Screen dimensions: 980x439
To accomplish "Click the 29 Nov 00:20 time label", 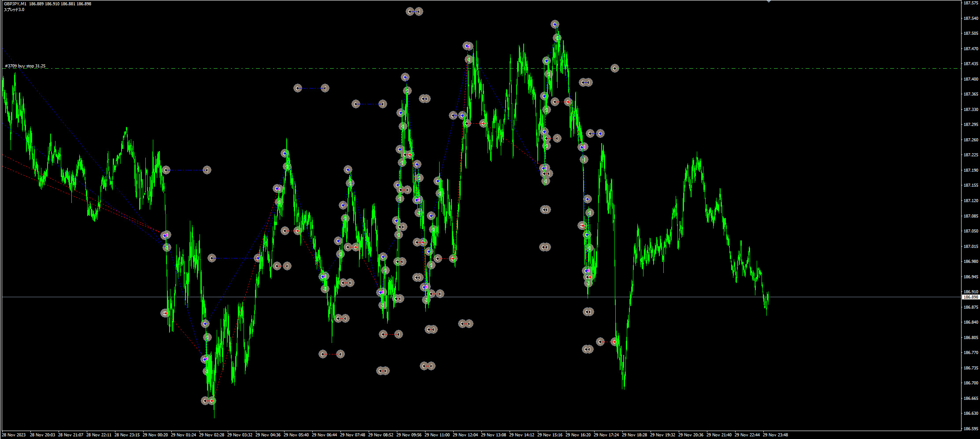I will pyautogui.click(x=155, y=435).
